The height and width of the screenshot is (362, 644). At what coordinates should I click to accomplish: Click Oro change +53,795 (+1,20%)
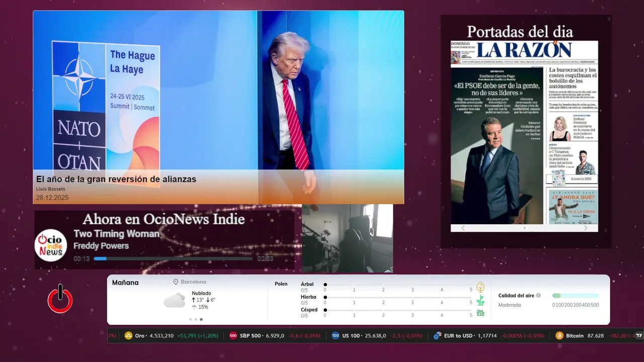coord(198,336)
